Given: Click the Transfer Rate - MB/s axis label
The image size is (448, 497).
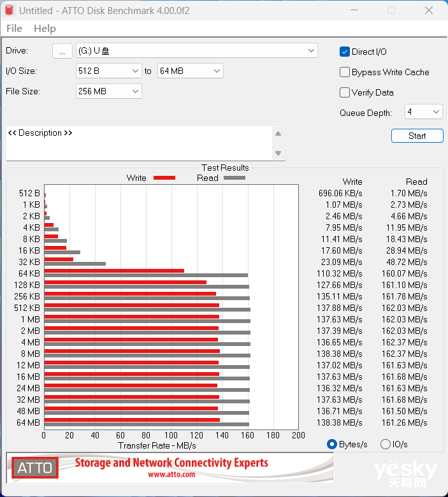Looking at the screenshot, I should pos(157,445).
